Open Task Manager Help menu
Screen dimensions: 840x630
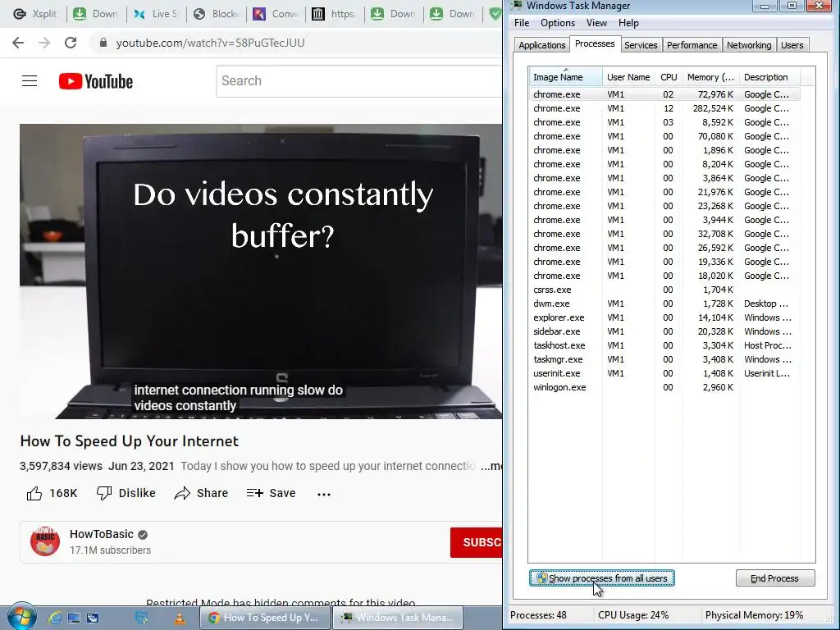click(628, 23)
